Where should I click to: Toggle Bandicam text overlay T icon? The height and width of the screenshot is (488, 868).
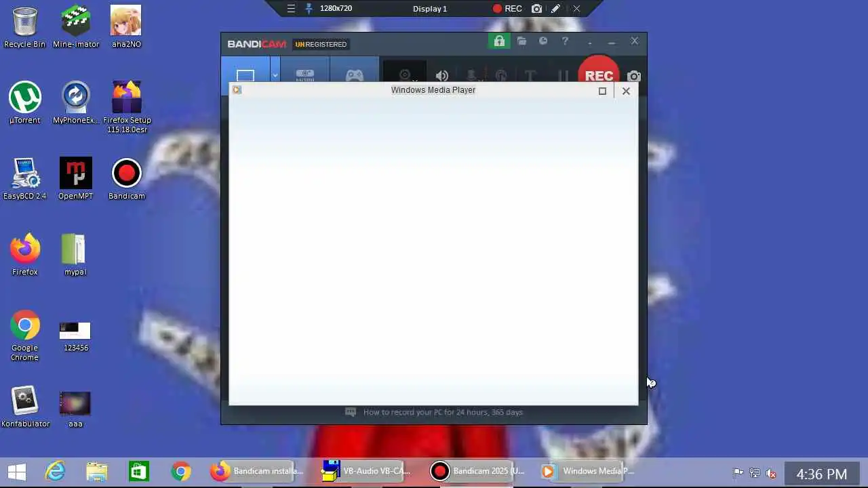click(x=530, y=75)
